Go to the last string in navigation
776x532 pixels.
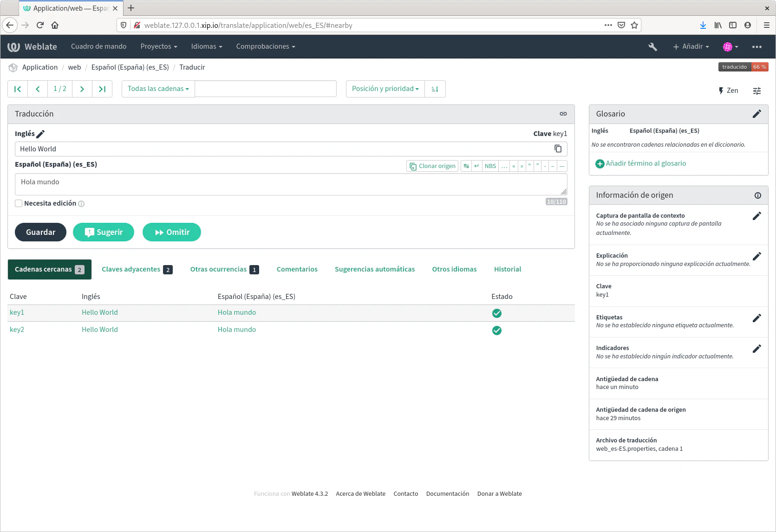102,89
